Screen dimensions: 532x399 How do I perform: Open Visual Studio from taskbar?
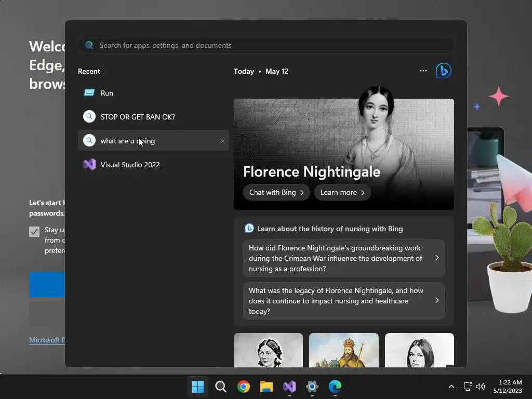point(289,387)
